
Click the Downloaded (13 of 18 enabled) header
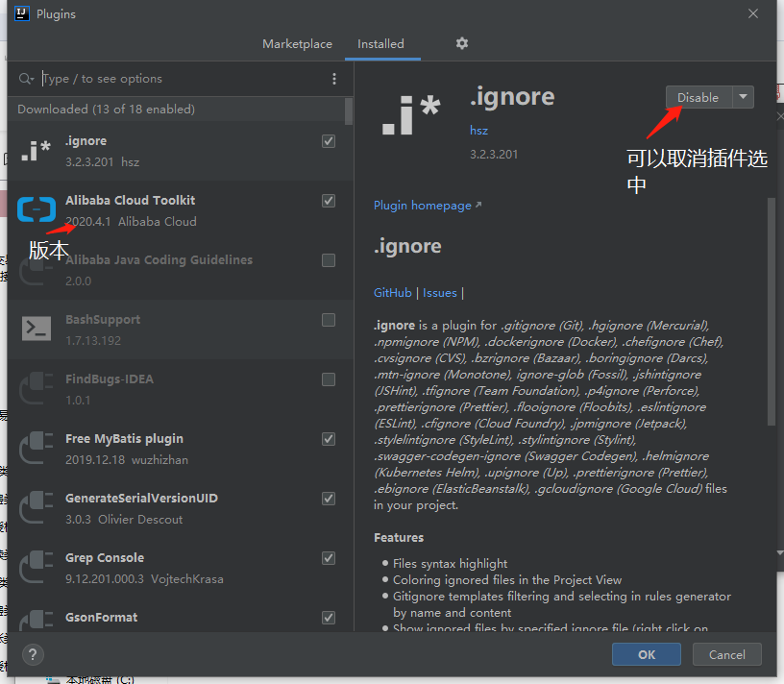106,109
